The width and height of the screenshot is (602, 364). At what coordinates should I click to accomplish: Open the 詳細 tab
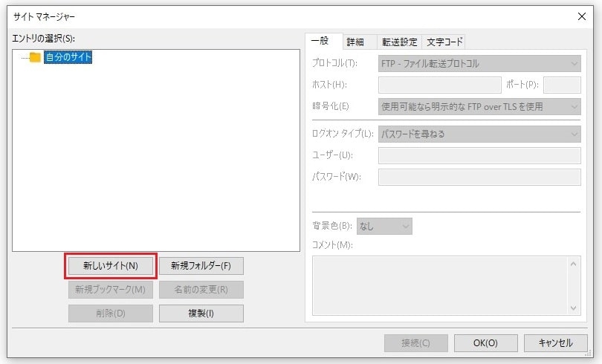click(355, 42)
